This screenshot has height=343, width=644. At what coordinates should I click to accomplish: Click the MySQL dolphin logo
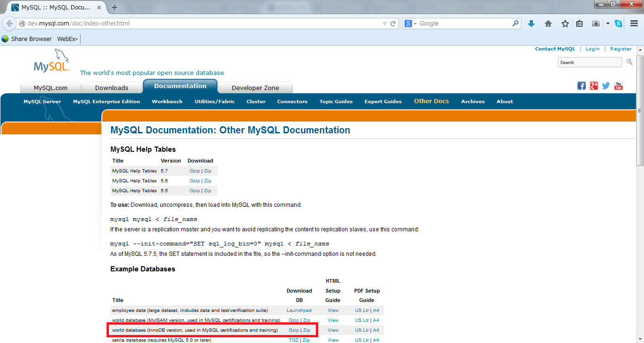(x=52, y=60)
